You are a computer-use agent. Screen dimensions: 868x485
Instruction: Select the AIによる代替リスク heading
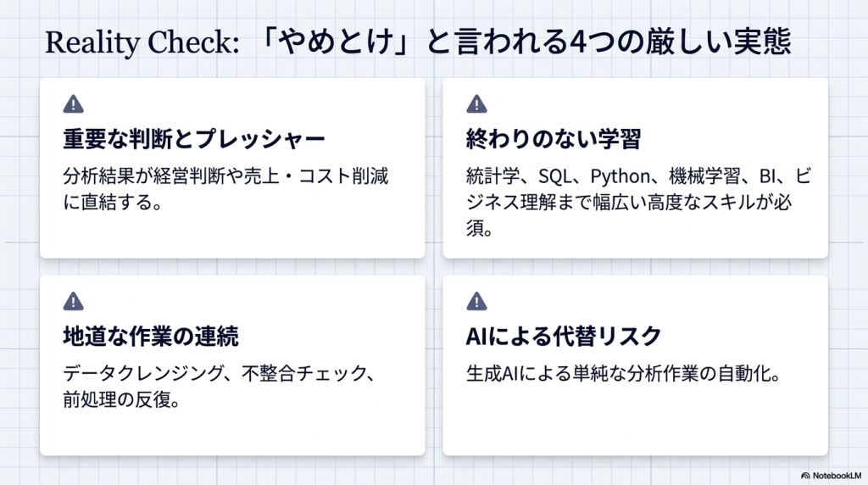pyautogui.click(x=563, y=336)
